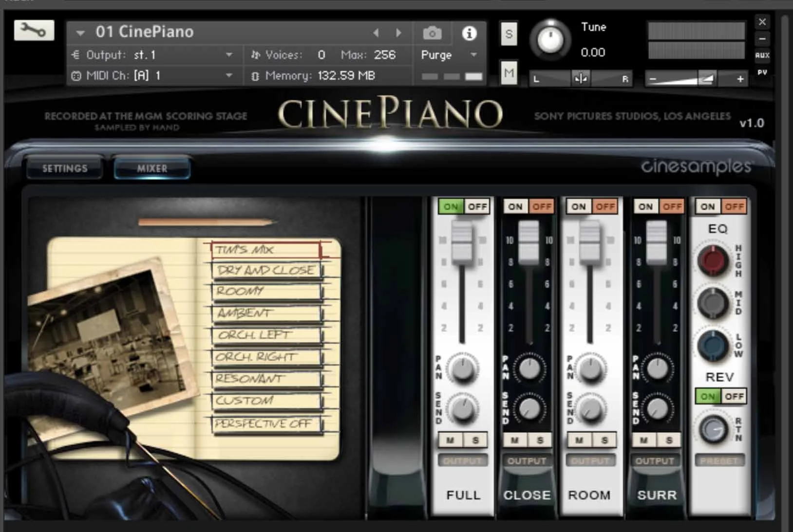Open the wrench edit icon

coord(34,30)
